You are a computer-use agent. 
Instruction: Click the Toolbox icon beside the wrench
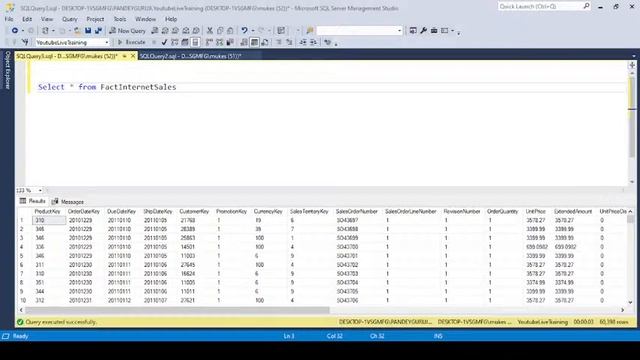(x=434, y=31)
